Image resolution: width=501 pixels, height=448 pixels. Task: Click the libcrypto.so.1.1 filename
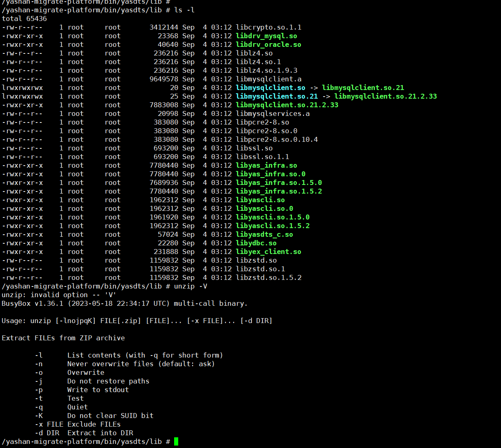click(x=268, y=27)
